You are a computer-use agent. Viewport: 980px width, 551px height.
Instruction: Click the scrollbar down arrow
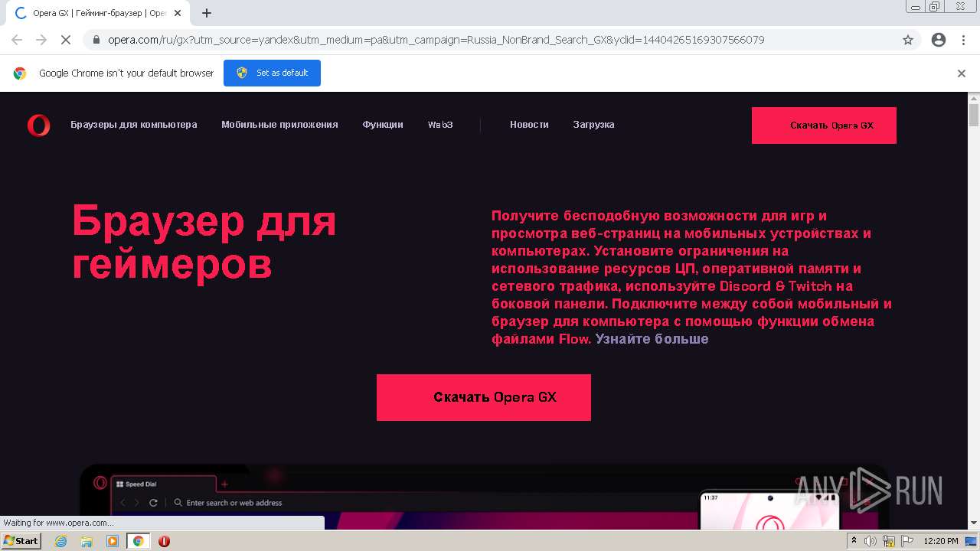pos(974,523)
